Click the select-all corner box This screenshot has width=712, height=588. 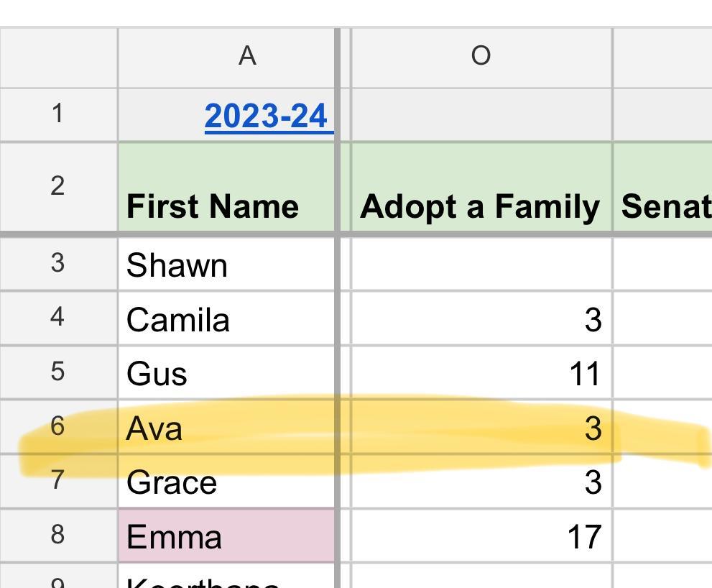click(x=58, y=58)
